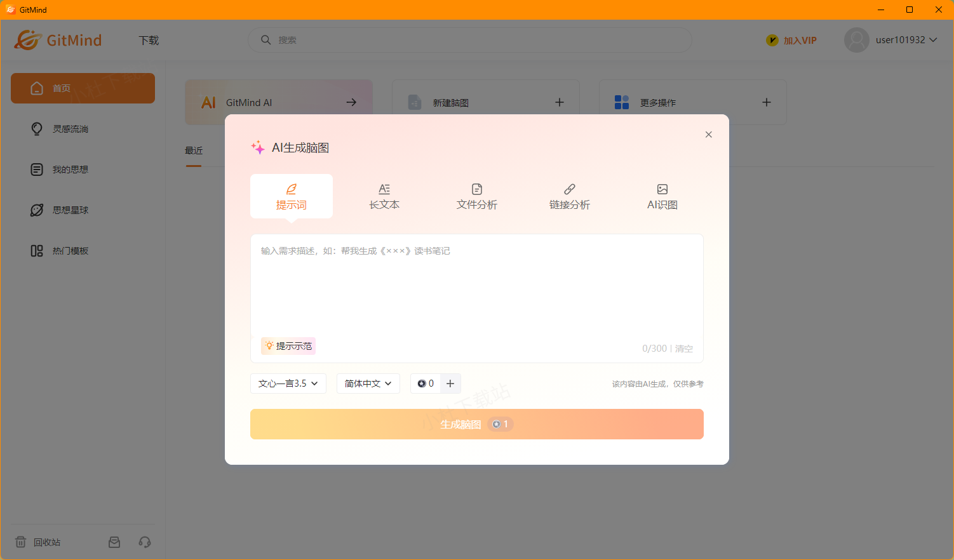Click the customer support headset icon
This screenshot has height=560, width=954.
coord(145,542)
